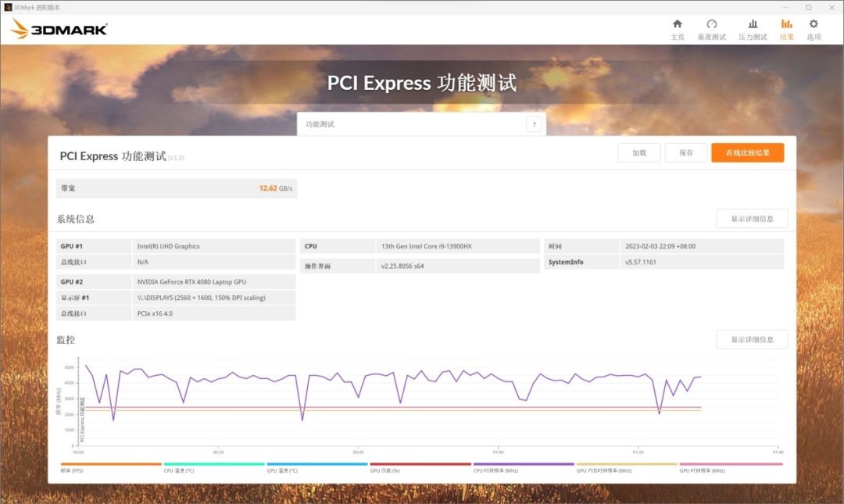Click the PCI Express 功能测试 page heading
The image size is (844, 504).
pos(422,83)
